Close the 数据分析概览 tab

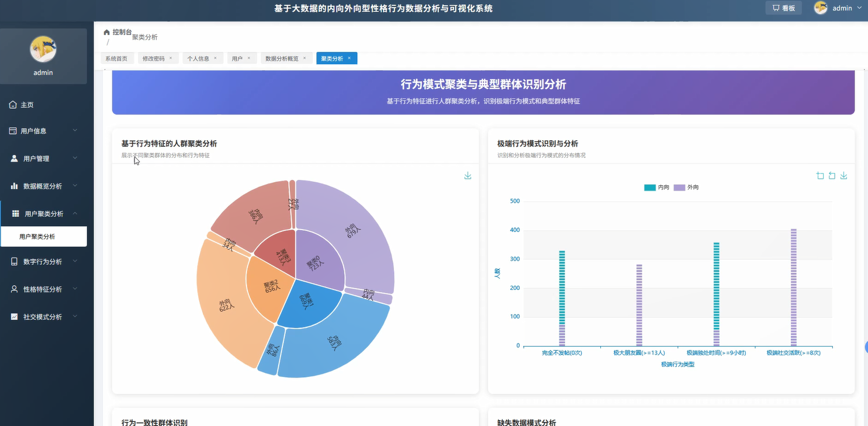(305, 58)
